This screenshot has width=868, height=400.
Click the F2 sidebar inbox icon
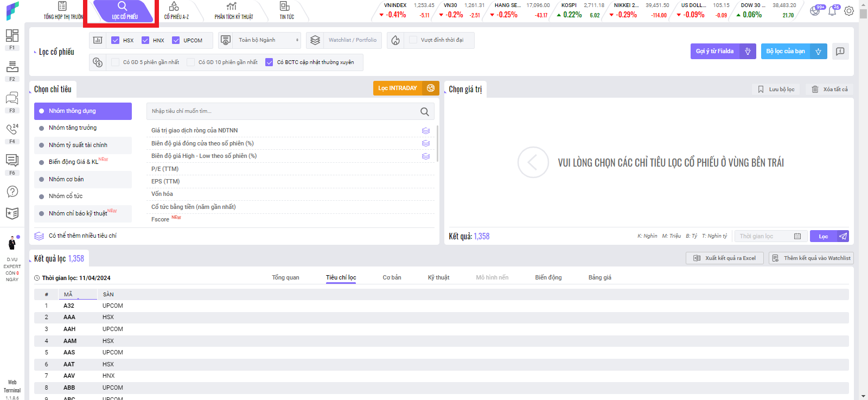(x=12, y=67)
